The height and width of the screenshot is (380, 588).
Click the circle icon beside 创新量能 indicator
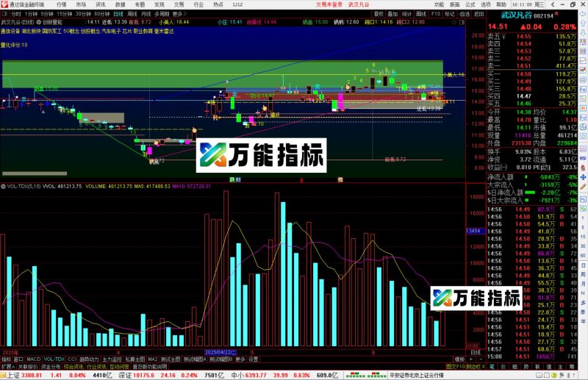pos(39,22)
